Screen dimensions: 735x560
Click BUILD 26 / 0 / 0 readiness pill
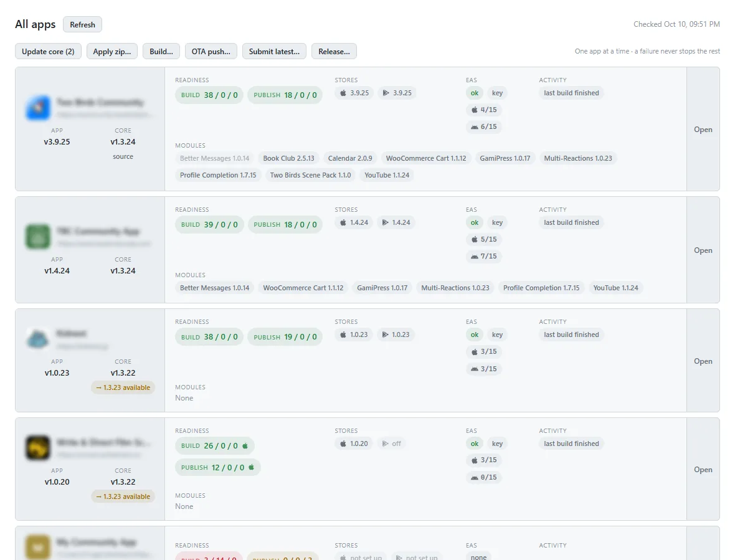[x=215, y=445]
